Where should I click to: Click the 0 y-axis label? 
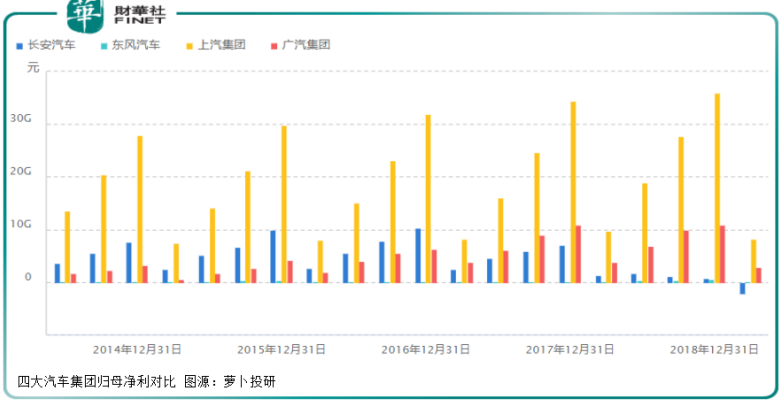coord(30,278)
